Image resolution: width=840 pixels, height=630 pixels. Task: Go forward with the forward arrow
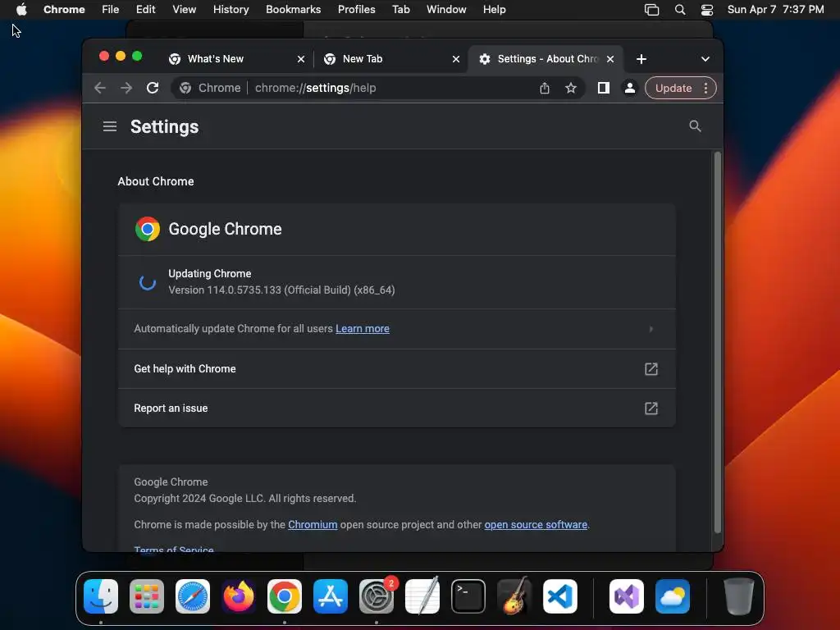[126, 88]
